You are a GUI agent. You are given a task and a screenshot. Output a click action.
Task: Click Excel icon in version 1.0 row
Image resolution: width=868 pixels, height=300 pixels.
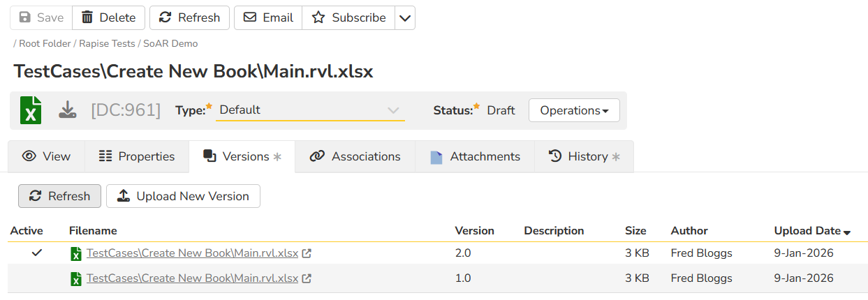pyautogui.click(x=76, y=279)
